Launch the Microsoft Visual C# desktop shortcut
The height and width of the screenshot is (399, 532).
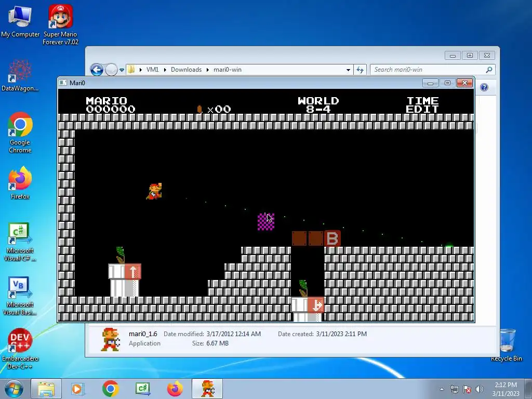click(x=20, y=242)
